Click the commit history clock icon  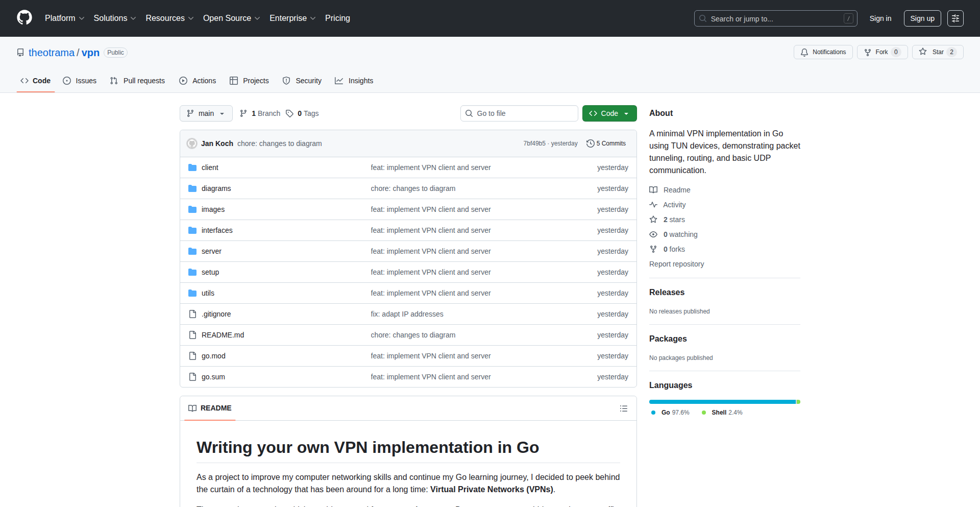(590, 143)
